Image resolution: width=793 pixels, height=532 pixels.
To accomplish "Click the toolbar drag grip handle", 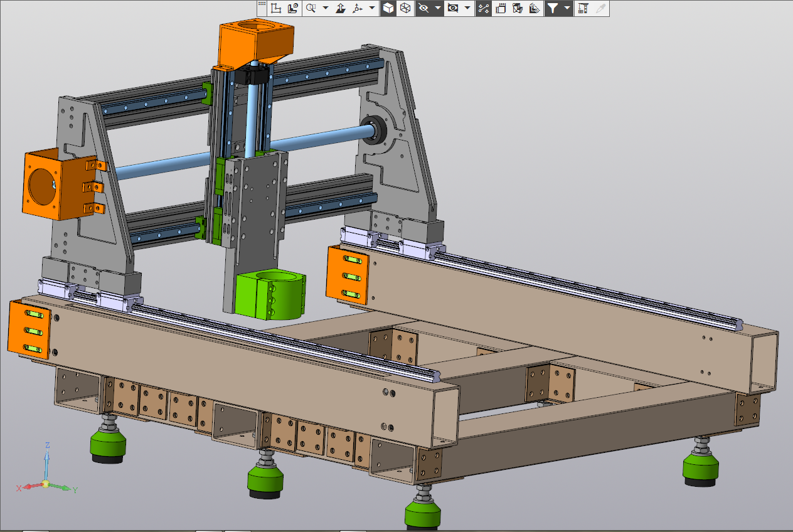I will coord(262,5).
